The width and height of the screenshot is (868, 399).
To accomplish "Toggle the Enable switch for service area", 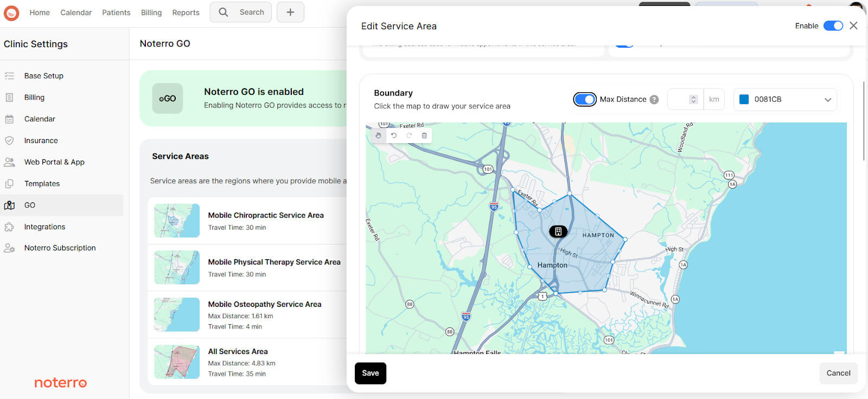I will click(833, 25).
